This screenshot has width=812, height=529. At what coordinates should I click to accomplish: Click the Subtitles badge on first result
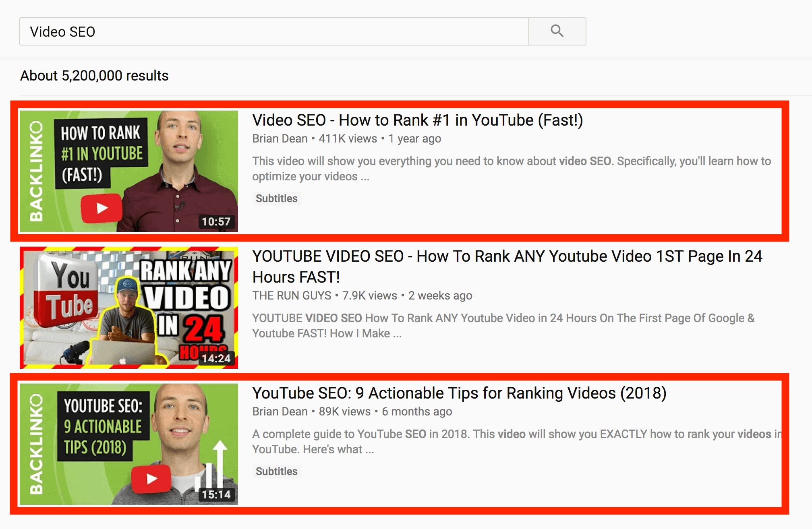point(277,198)
